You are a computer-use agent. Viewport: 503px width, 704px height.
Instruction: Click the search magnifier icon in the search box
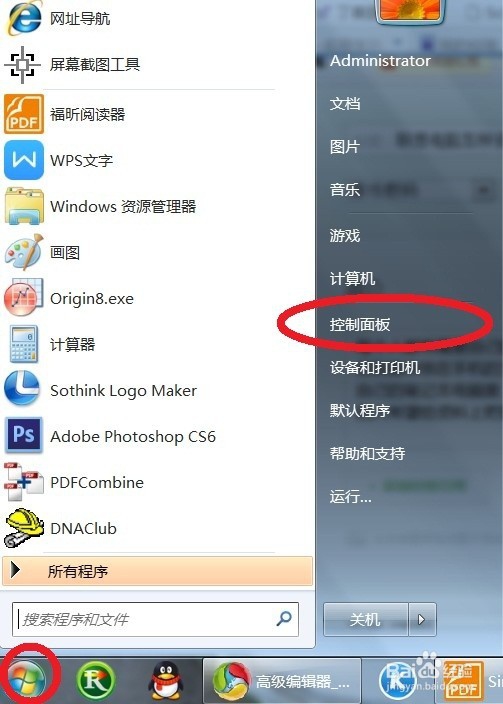[x=284, y=619]
